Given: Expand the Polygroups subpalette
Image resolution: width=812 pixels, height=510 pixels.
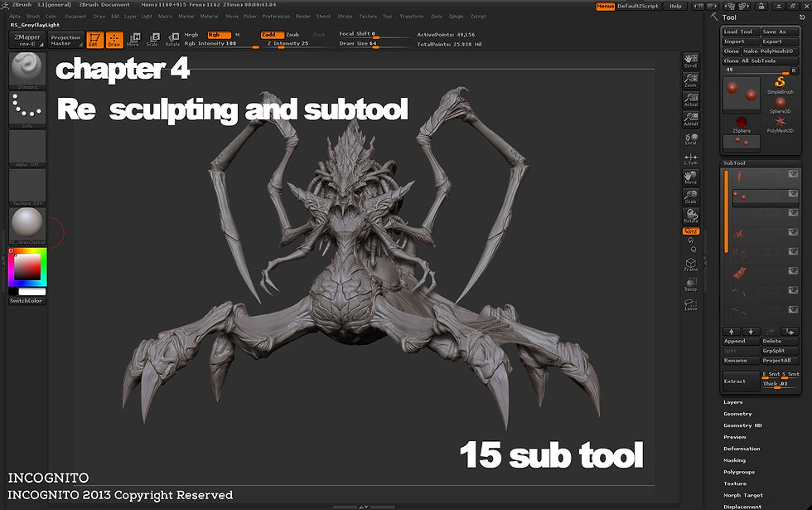Looking at the screenshot, I should (739, 472).
